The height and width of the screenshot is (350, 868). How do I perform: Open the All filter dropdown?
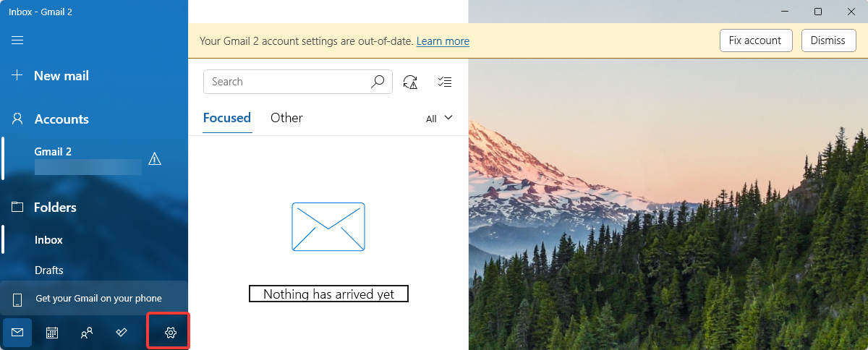pos(439,119)
